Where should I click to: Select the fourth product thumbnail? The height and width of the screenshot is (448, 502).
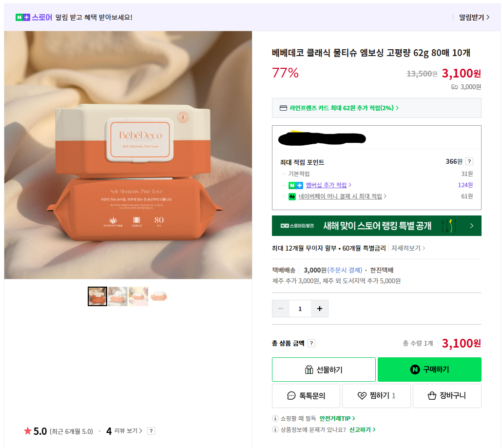tap(159, 296)
